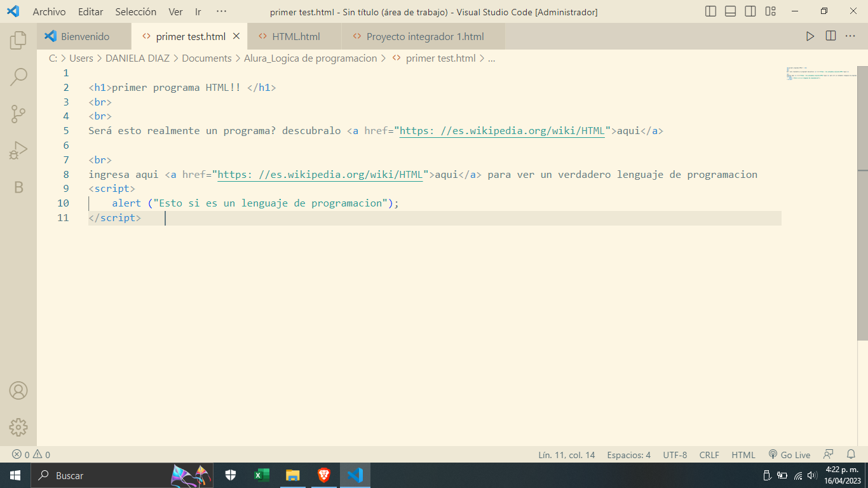Open the editor More Actions ellipsis
This screenshot has width=868, height=488.
point(850,36)
